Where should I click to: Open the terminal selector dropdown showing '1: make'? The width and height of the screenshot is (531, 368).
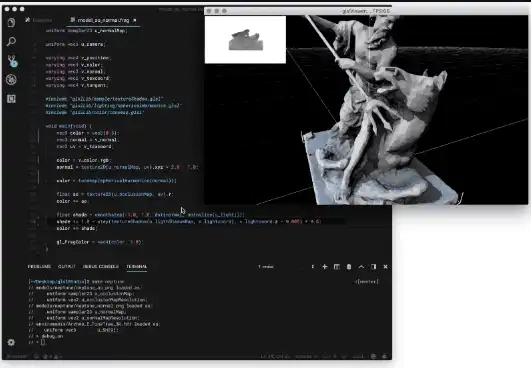(286, 267)
